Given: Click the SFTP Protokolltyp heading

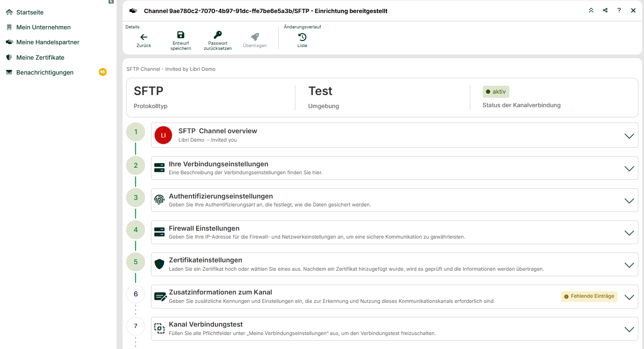Looking at the screenshot, I should click(149, 91).
